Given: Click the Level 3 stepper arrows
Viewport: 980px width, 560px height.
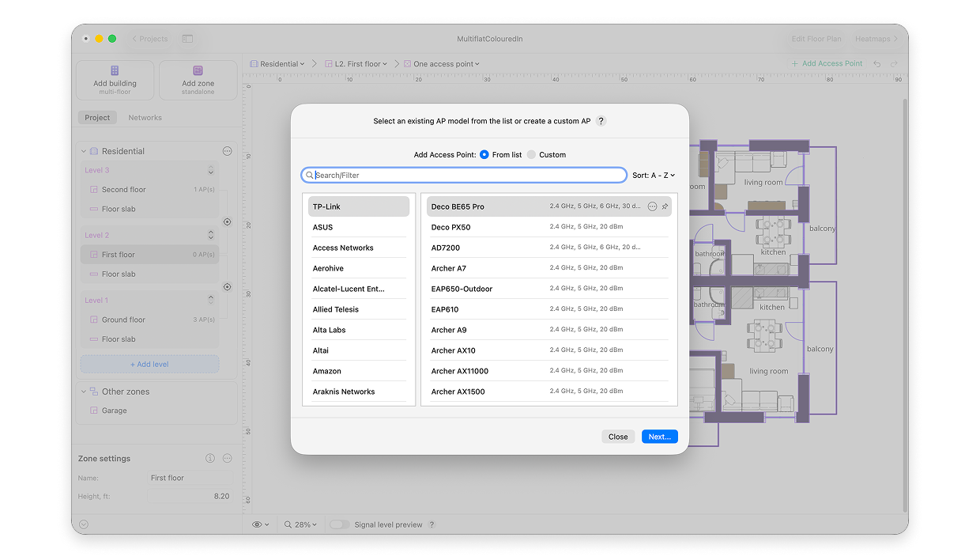Looking at the screenshot, I should tap(211, 171).
